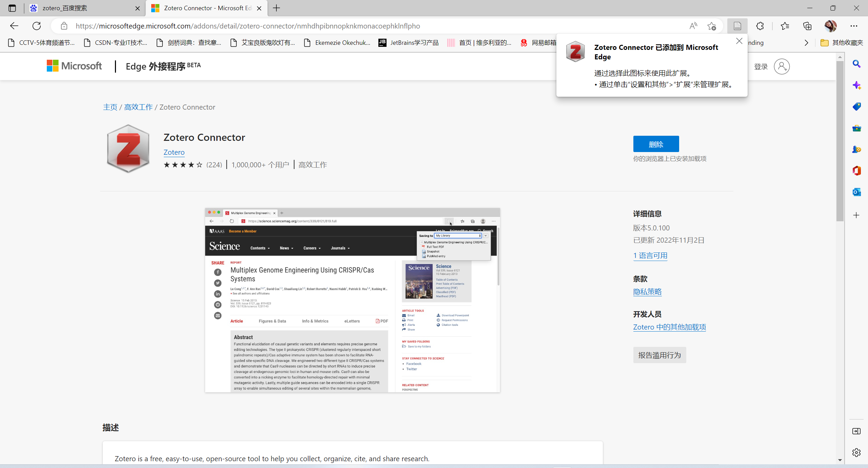Click the address bar URL
Screen dimensions: 868x468
pyautogui.click(x=248, y=26)
